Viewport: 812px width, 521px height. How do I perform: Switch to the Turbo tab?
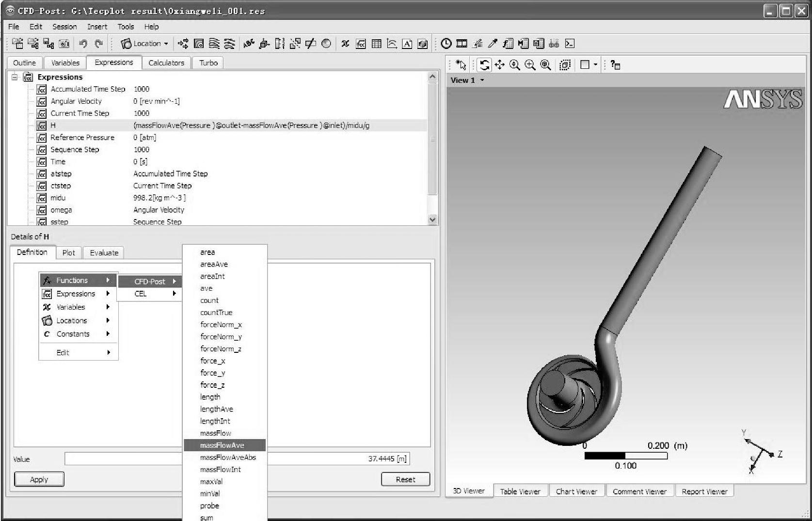[x=208, y=63]
